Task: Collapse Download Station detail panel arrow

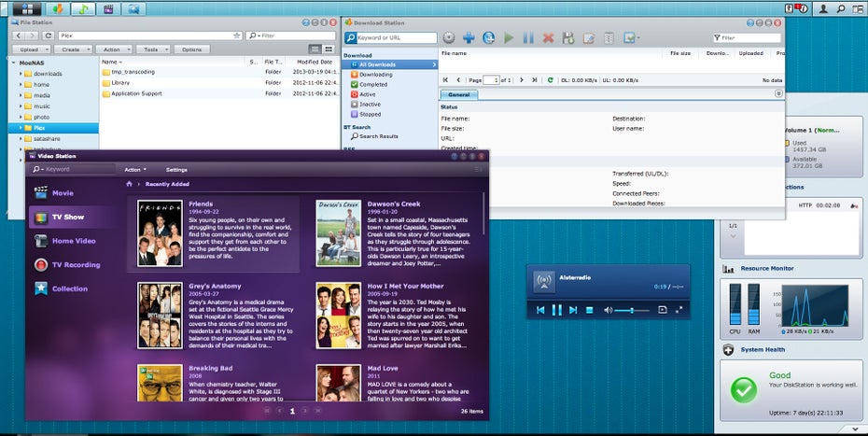Action: pos(779,94)
